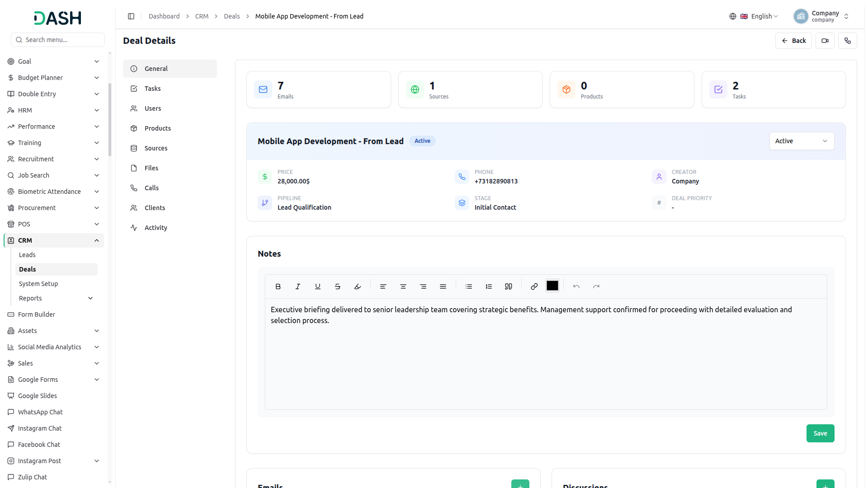The height and width of the screenshot is (488, 868).
Task: Toggle strikethrough formatting in Notes editor
Action: coord(338,286)
